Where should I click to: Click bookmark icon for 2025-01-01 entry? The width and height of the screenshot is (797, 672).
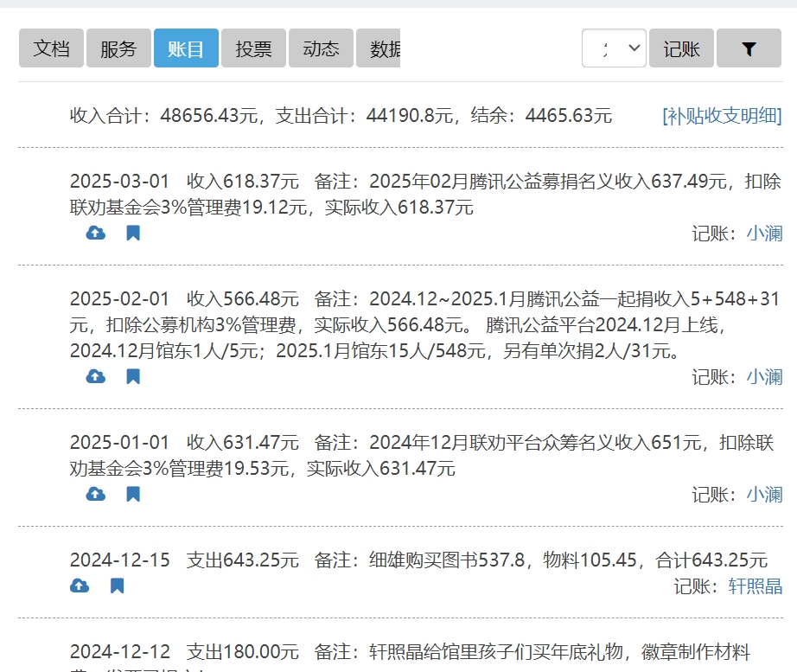[x=133, y=494]
